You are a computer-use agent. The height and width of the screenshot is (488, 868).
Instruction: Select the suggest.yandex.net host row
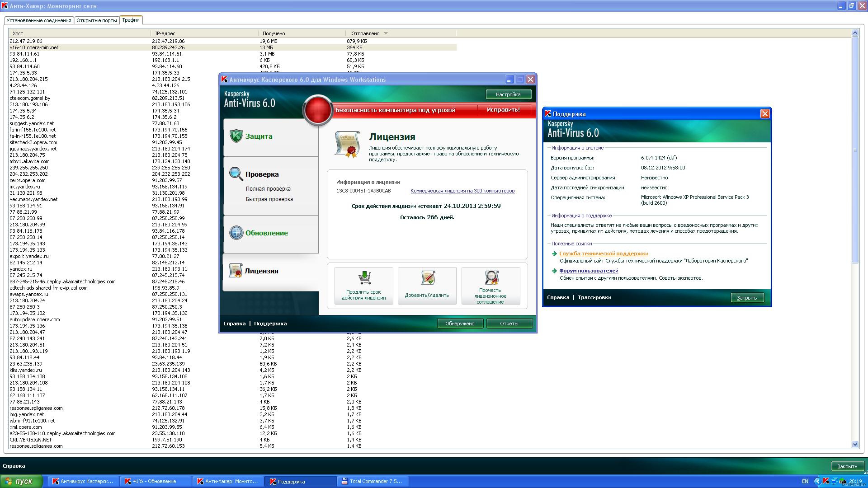click(232, 123)
